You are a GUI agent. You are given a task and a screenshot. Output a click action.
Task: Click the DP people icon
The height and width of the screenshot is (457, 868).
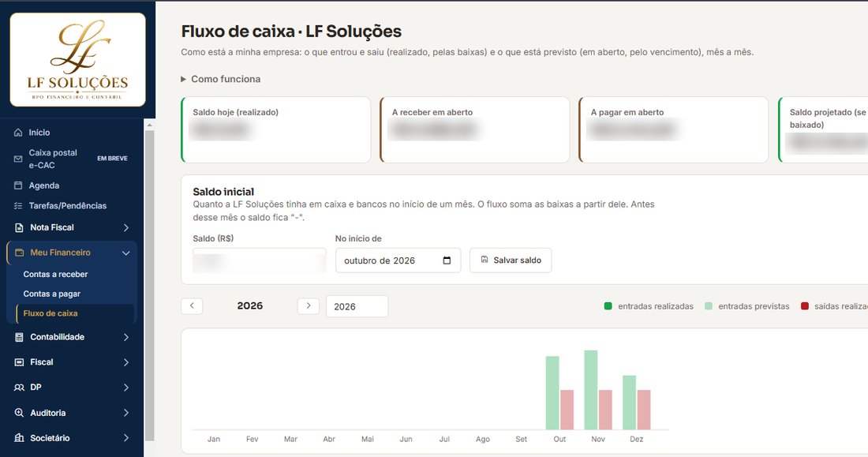[x=20, y=388]
